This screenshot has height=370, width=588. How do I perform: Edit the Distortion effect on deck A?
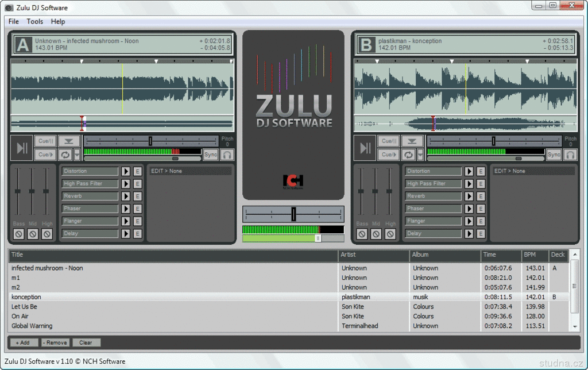click(x=138, y=171)
